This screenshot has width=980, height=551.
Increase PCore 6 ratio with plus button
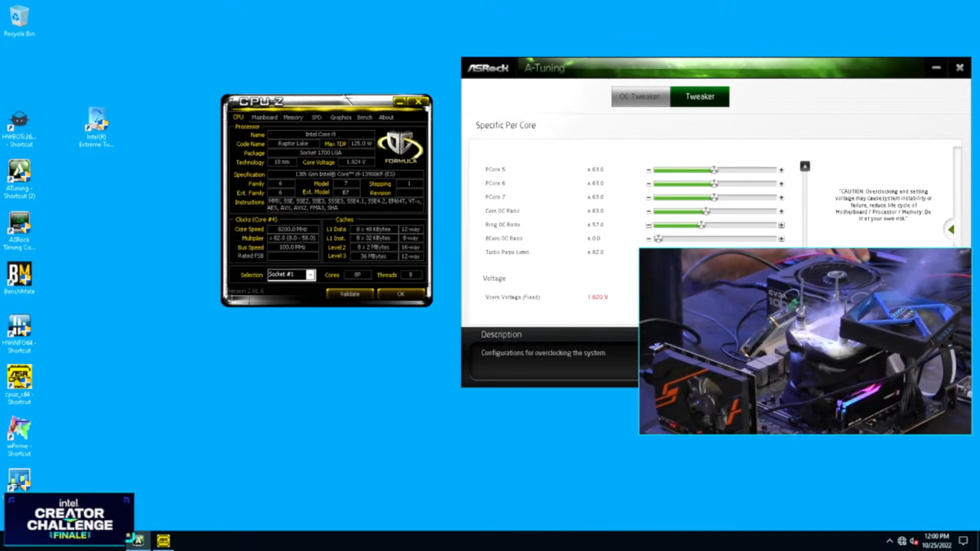point(781,184)
